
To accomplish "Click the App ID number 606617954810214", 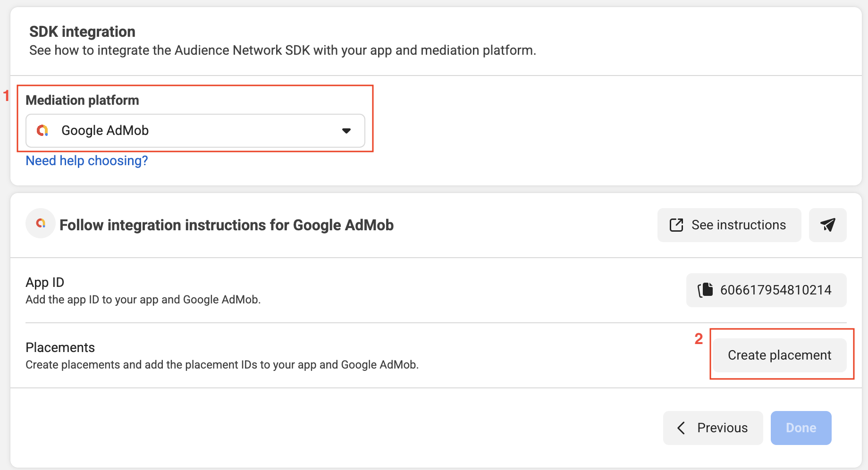I will coord(775,290).
